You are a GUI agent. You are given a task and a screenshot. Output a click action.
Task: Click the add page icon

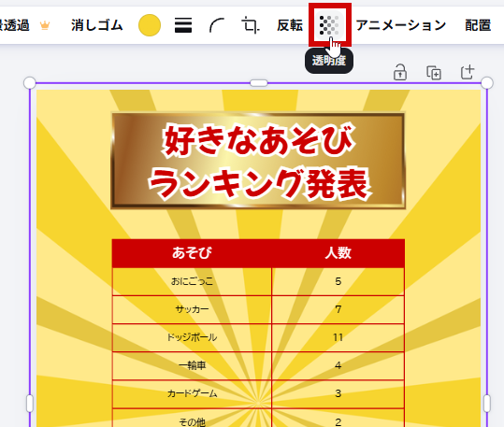(x=468, y=72)
